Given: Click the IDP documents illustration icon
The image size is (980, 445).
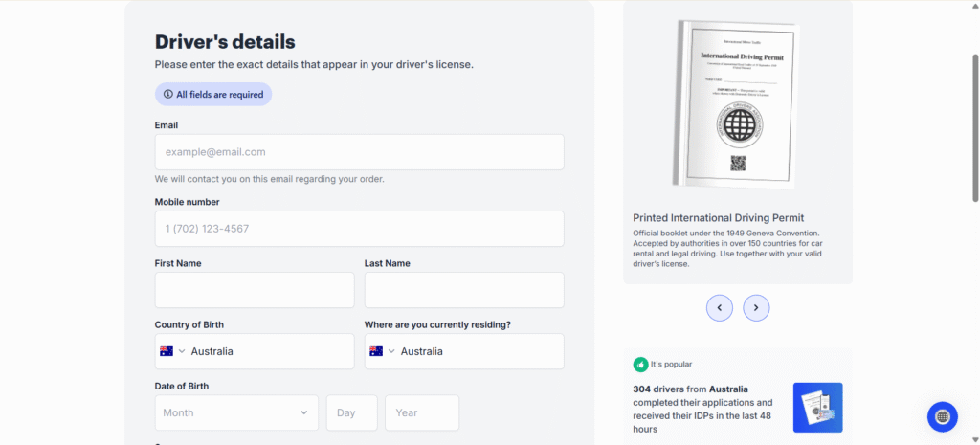Looking at the screenshot, I should [x=817, y=408].
